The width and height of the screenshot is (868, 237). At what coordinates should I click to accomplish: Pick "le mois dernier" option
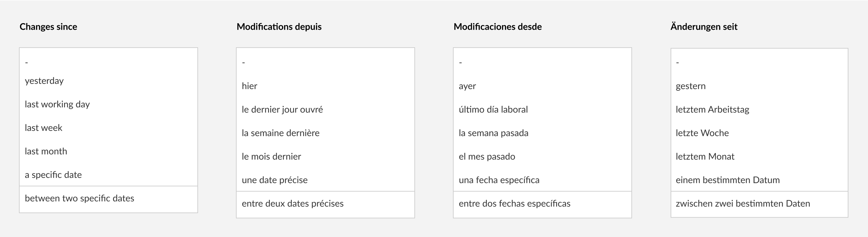point(272,156)
